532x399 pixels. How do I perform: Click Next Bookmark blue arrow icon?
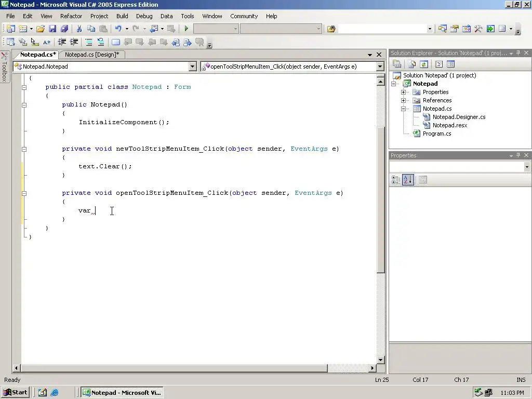click(x=188, y=42)
